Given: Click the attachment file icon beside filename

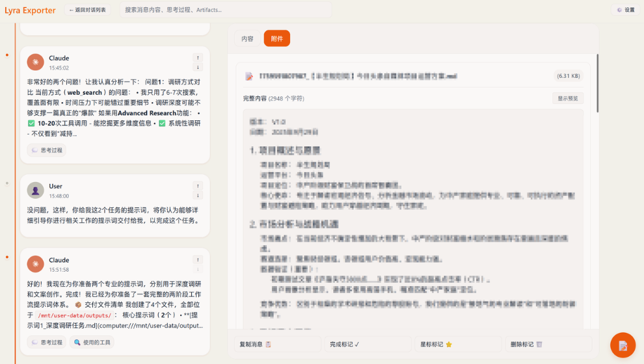Looking at the screenshot, I should 248,76.
